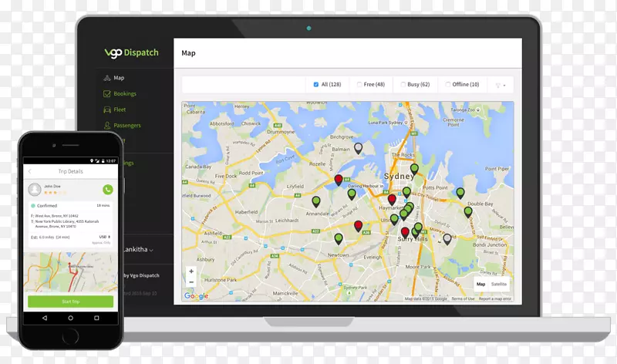Image resolution: width=617 pixels, height=364 pixels.
Task: Enable the Offline (10) filter
Action: coord(448,84)
